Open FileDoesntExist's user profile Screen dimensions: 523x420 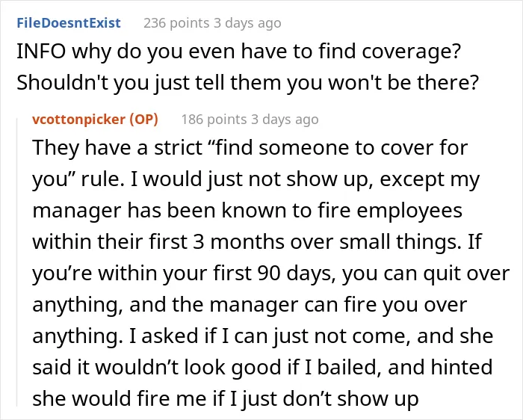pos(69,23)
